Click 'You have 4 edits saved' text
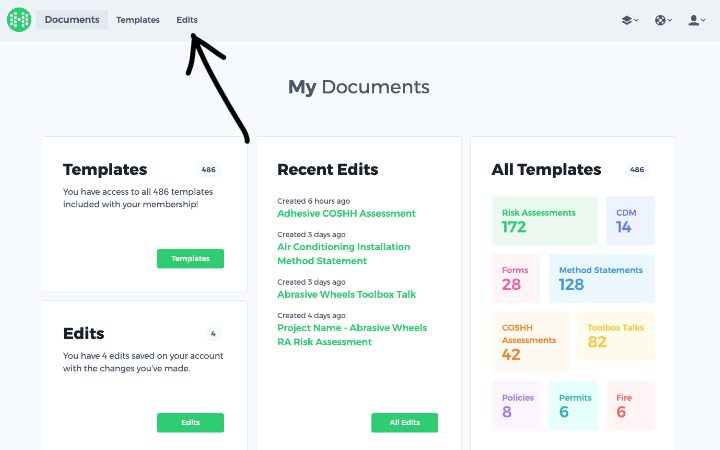Screen dimensions: 720x450 point(143,362)
